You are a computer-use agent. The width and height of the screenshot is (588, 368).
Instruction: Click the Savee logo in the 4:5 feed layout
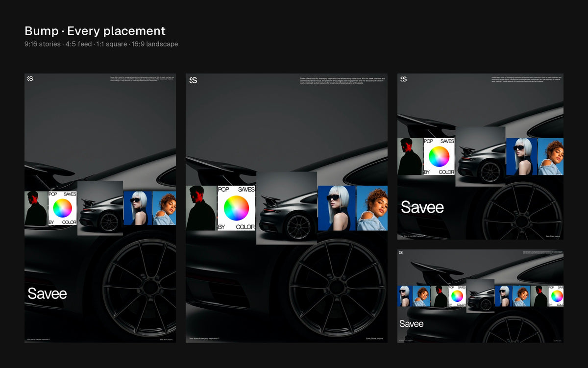[193, 80]
